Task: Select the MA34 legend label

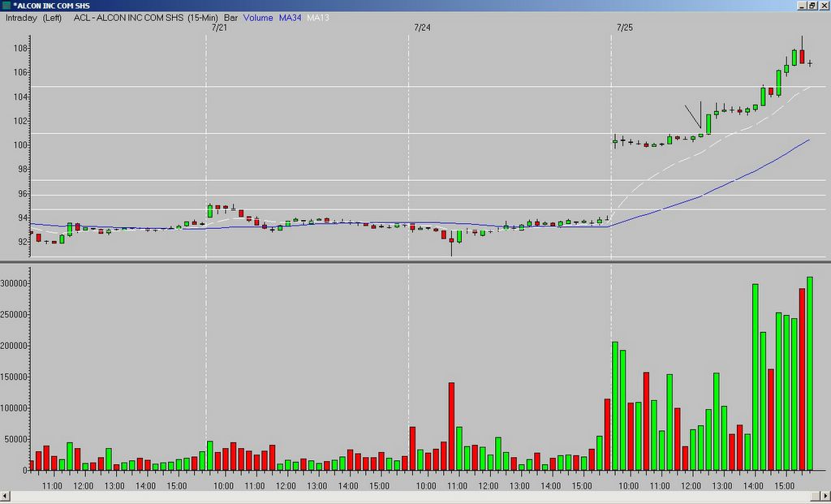Action: [x=290, y=18]
